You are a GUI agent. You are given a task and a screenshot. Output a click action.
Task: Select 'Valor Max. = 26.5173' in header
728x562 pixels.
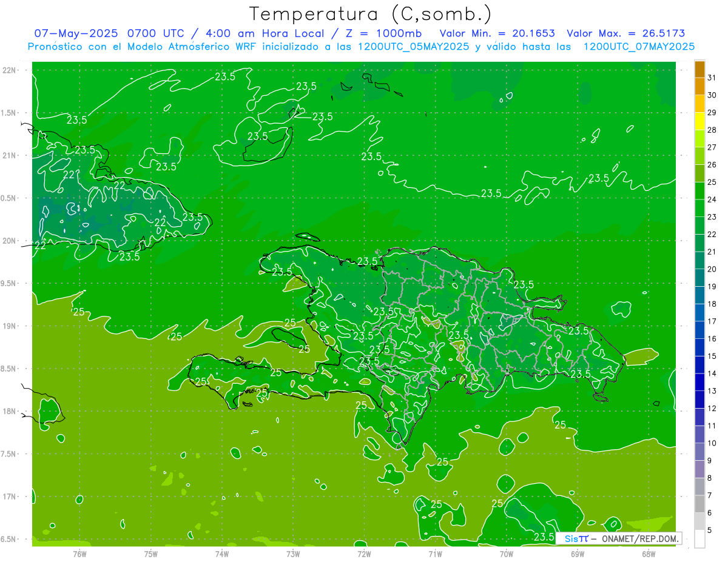tap(625, 33)
